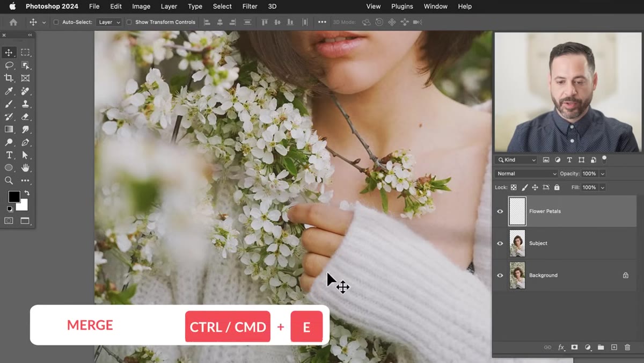Swap foreground and background colors
This screenshot has height=363, width=644.
point(26,193)
